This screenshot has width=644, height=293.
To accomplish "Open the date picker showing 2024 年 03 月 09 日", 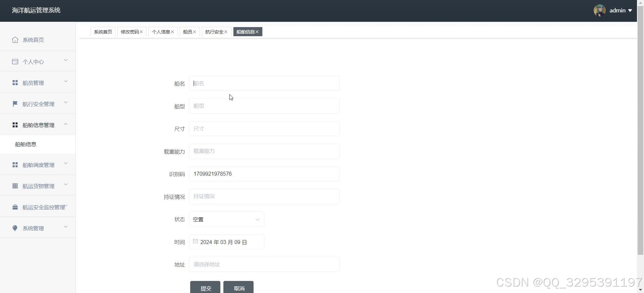I will click(x=226, y=242).
